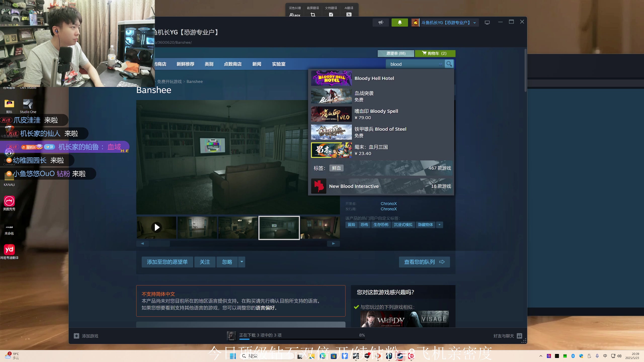The image size is (644, 362).
Task: Open the VISAGE similar game thumbnail
Action: 427,319
